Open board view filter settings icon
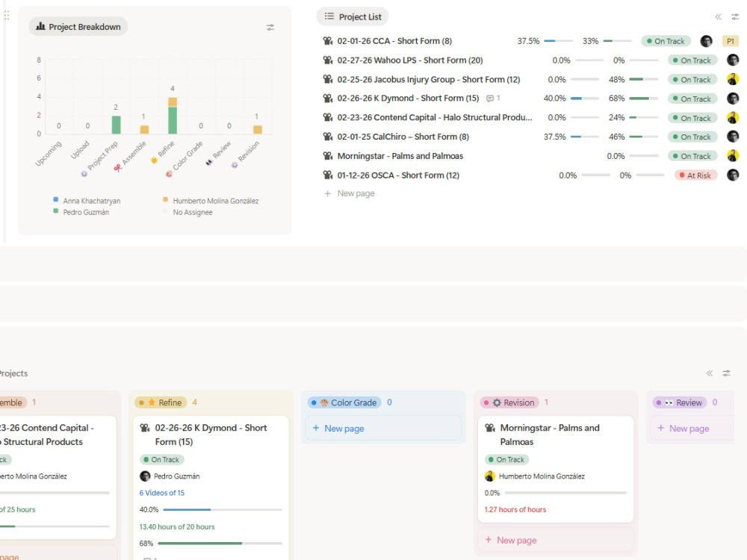This screenshot has height=560, width=747. point(727,373)
